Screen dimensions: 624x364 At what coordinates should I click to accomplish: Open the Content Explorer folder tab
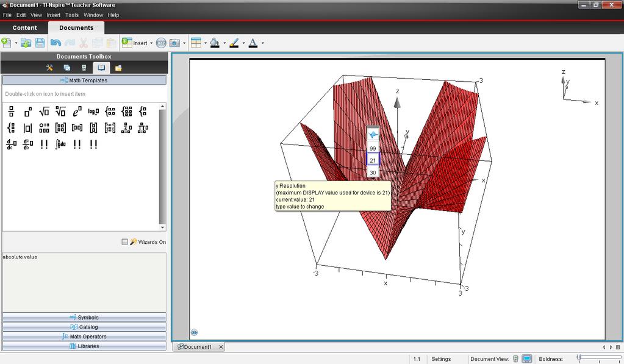118,68
